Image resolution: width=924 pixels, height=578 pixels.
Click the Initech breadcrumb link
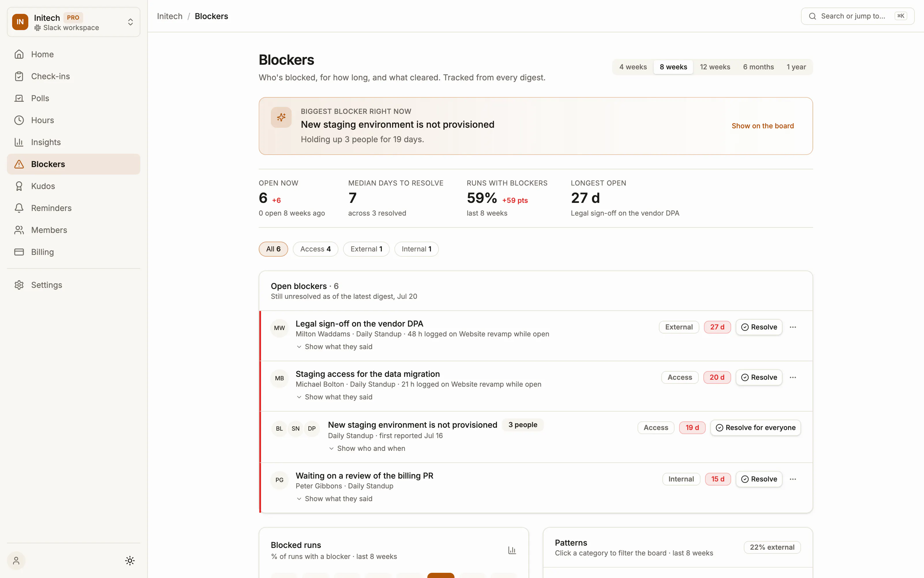(169, 16)
